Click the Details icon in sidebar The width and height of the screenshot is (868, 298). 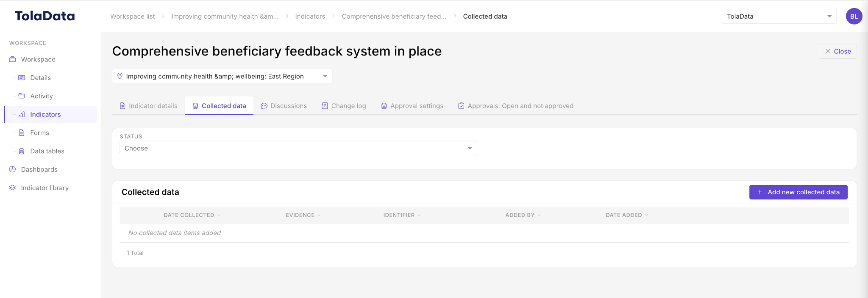(22, 78)
